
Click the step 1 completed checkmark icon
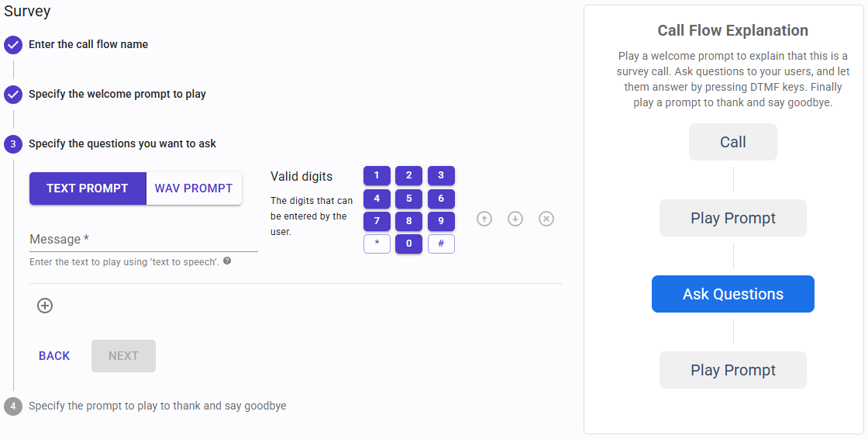[12, 44]
